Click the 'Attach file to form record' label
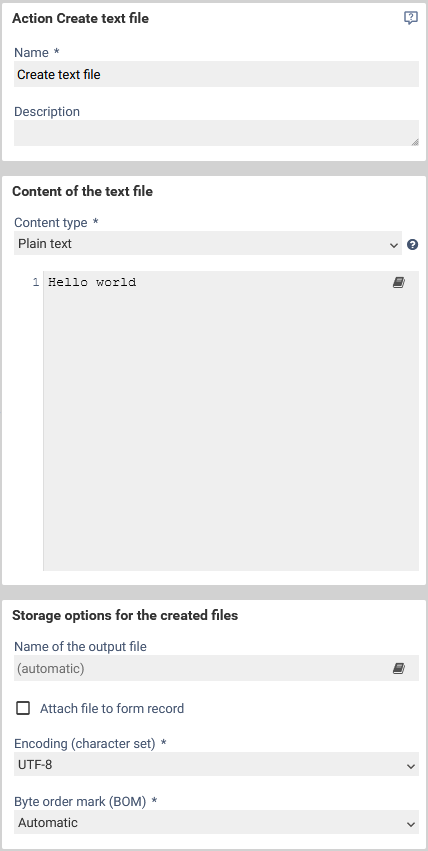The image size is (428, 851). 112,708
